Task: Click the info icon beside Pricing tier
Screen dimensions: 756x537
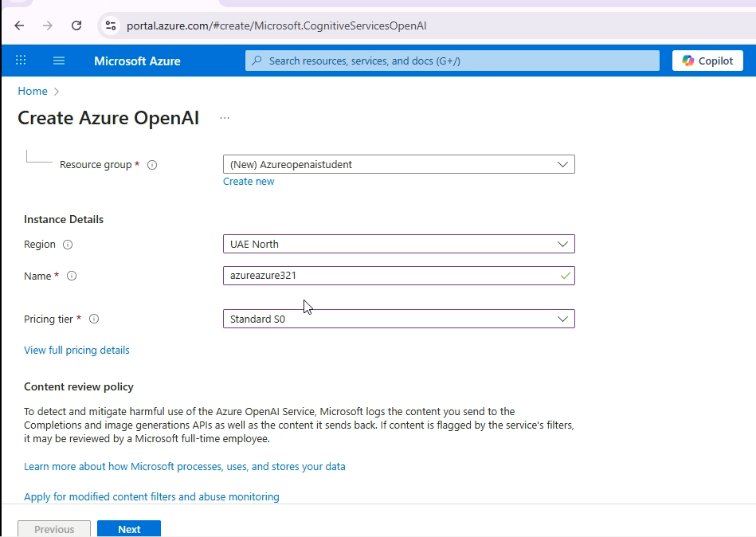Action: pos(94,319)
